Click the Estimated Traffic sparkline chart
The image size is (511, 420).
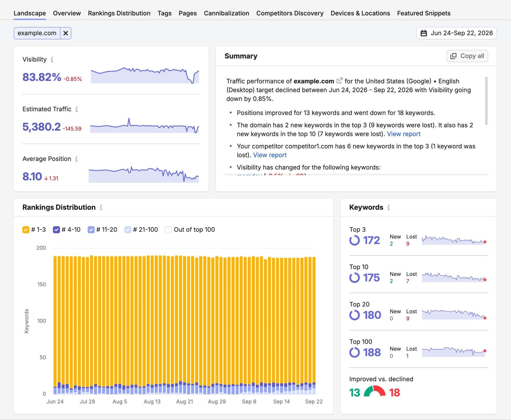(145, 125)
